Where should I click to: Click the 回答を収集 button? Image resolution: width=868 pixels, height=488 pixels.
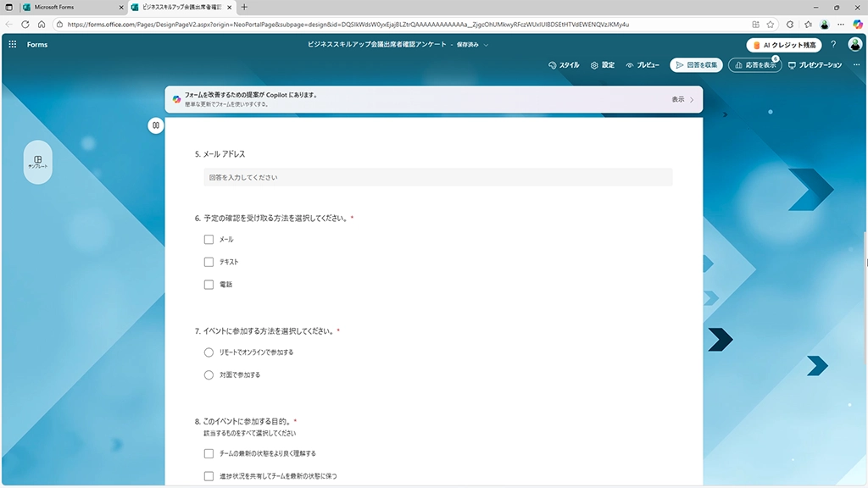pos(696,65)
